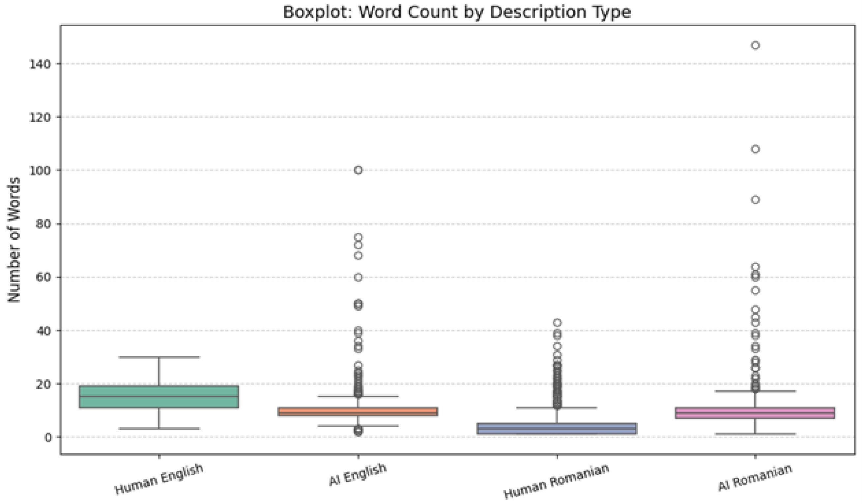Click the green Human English box

click(159, 397)
